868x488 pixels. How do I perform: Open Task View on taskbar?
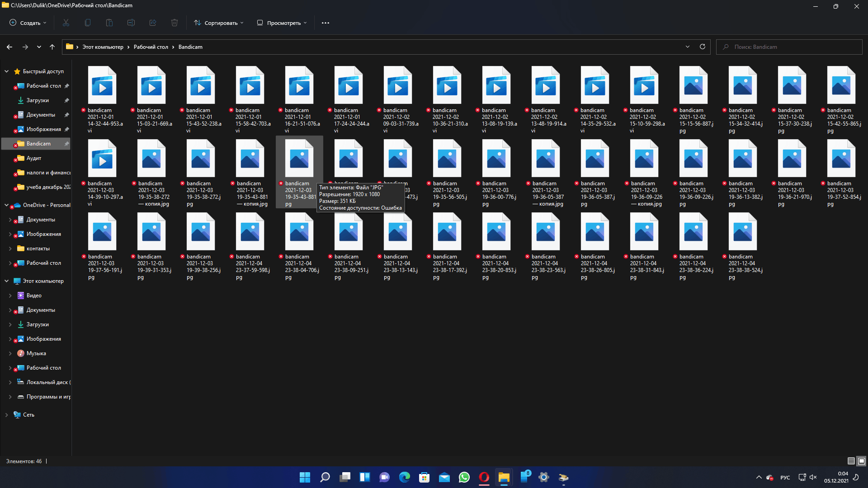[x=345, y=477]
